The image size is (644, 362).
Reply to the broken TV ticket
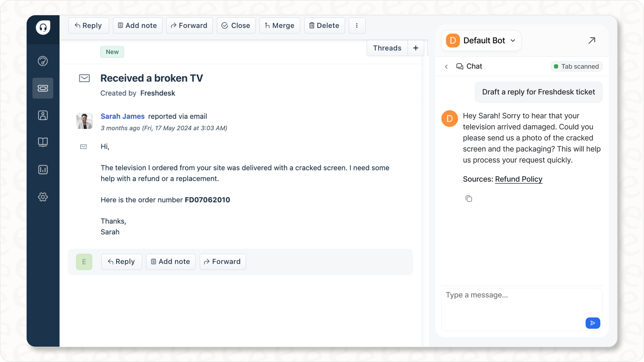89,25
